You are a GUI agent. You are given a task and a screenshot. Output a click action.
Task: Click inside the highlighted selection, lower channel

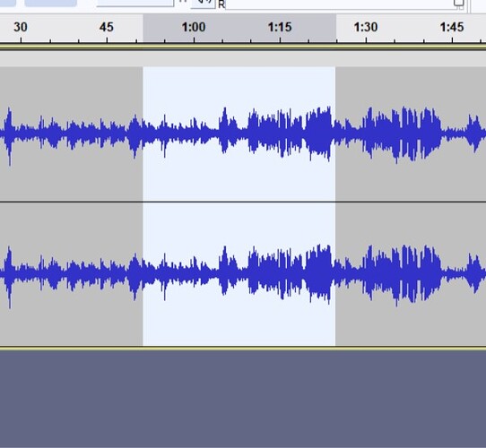pos(239,274)
